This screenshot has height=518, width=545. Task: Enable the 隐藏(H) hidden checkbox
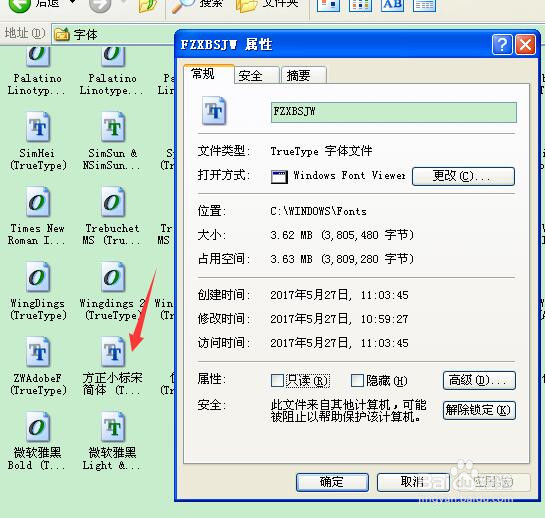point(357,380)
